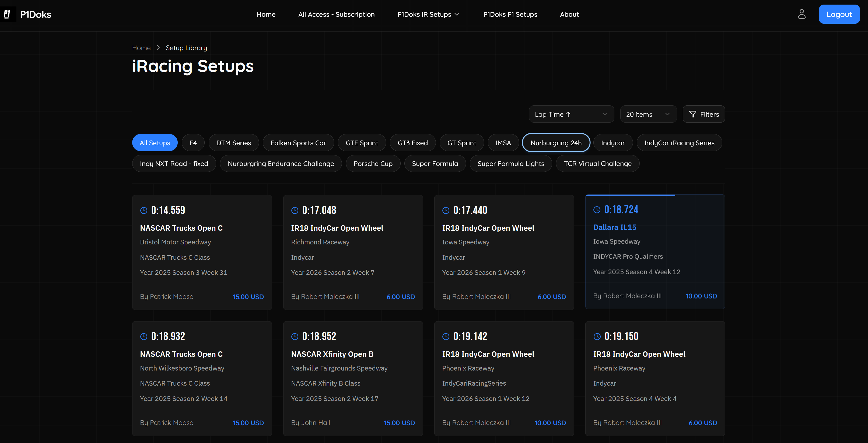Image resolution: width=868 pixels, height=443 pixels.
Task: Select the Porsche Cup chip
Action: point(373,164)
